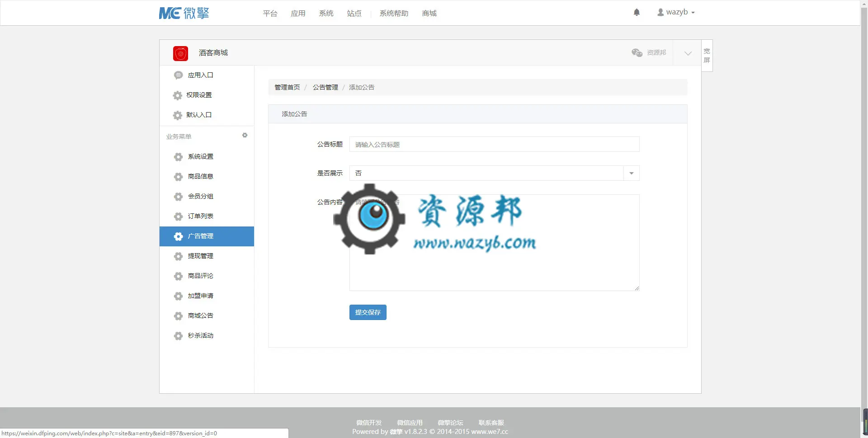Select 商品信息 in the sidebar
This screenshot has width=868, height=438.
[x=207, y=176]
